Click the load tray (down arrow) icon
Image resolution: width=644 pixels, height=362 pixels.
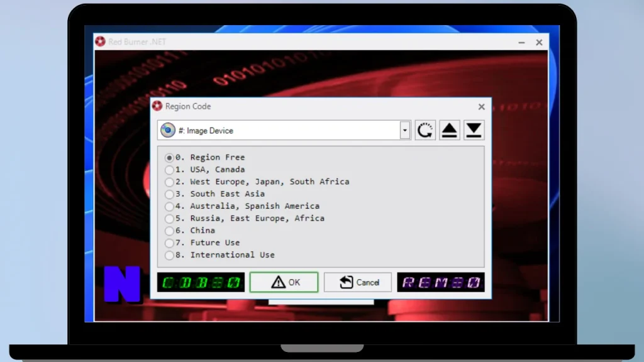(474, 131)
